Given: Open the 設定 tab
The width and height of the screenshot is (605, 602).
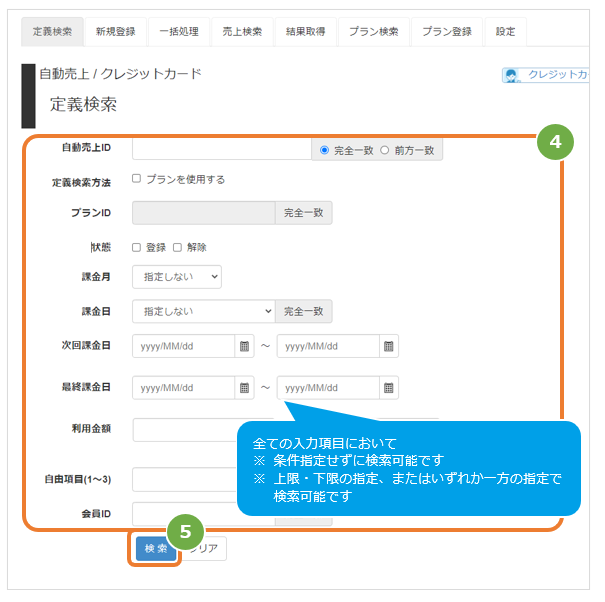Looking at the screenshot, I should click(x=505, y=32).
